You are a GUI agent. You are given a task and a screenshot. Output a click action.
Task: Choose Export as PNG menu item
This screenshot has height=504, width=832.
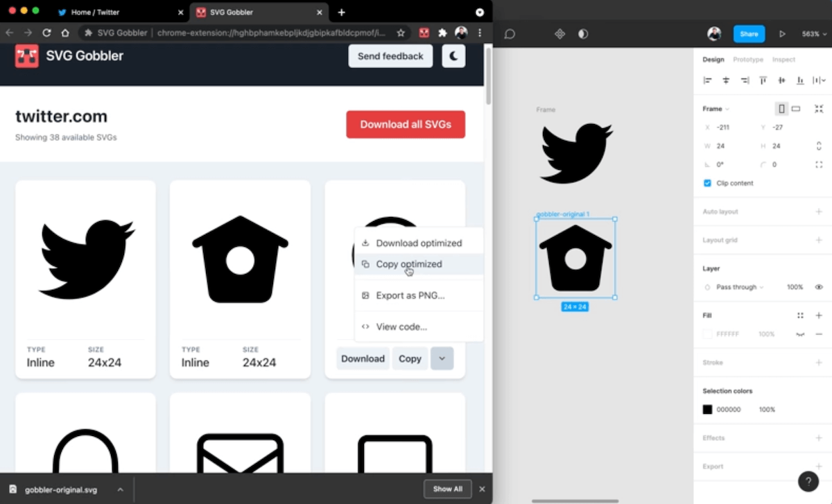point(419,295)
